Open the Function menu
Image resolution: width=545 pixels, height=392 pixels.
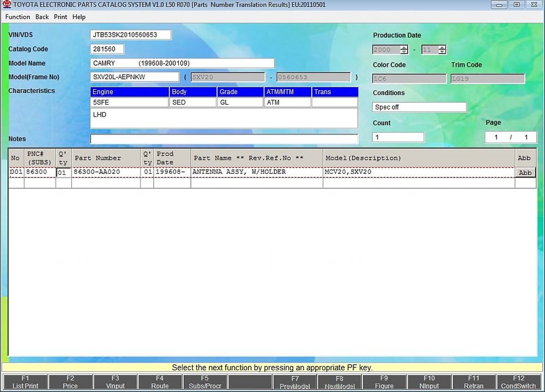point(17,17)
